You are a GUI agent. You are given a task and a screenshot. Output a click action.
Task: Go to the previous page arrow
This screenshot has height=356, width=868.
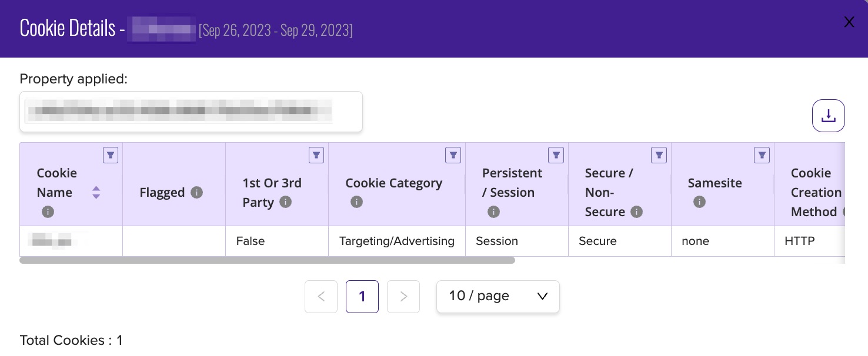click(321, 297)
